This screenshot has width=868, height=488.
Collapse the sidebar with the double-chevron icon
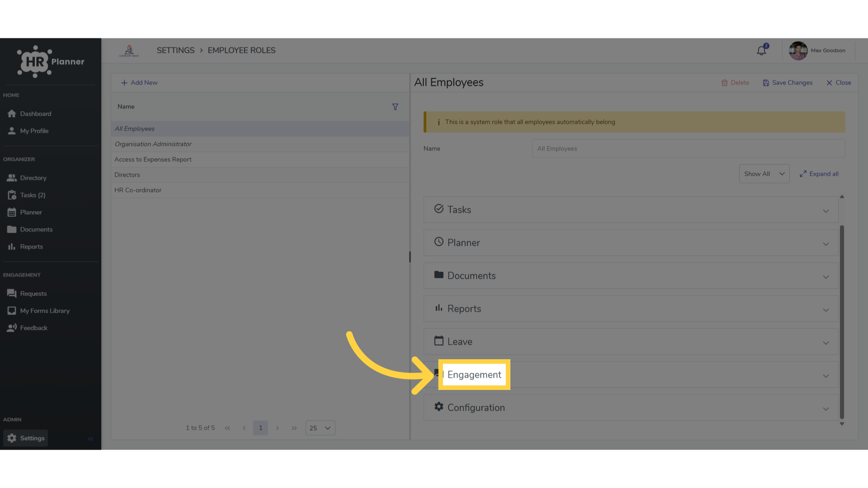90,439
